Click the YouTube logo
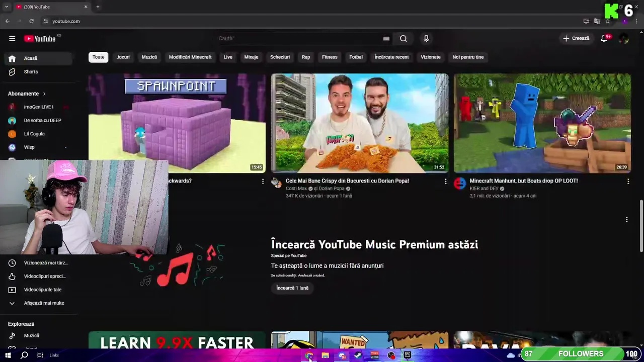 [40, 39]
